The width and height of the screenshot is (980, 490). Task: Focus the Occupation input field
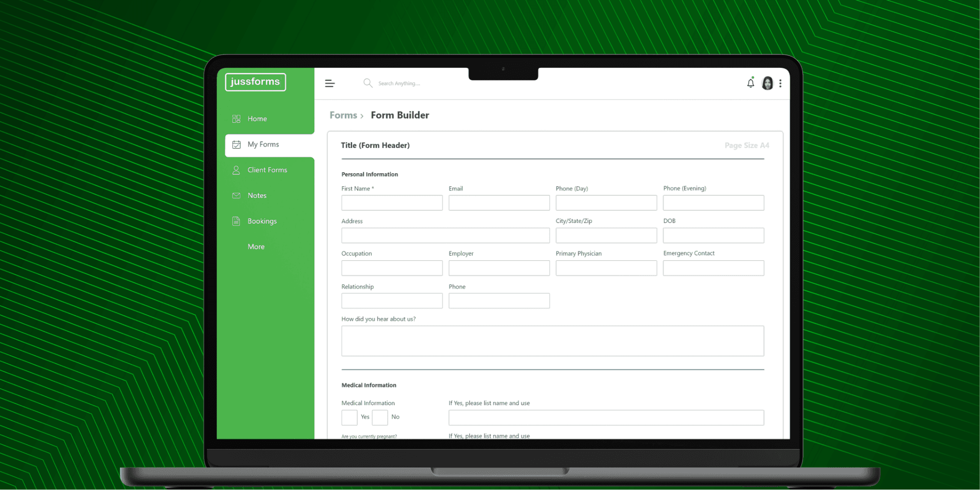[392, 268]
